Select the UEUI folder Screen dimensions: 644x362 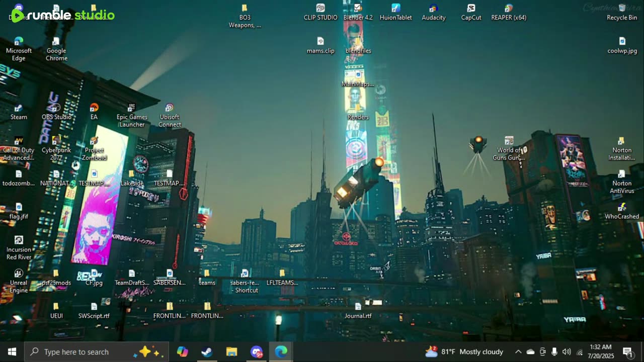pyautogui.click(x=56, y=310)
